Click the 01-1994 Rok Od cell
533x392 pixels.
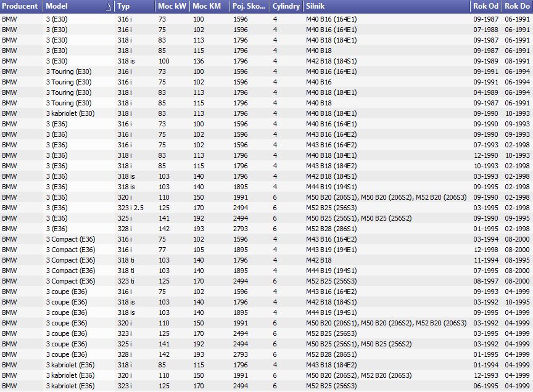(485, 365)
